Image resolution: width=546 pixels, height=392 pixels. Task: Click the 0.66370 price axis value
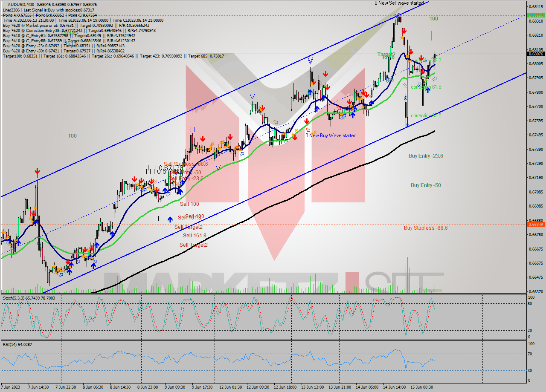click(x=536, y=292)
